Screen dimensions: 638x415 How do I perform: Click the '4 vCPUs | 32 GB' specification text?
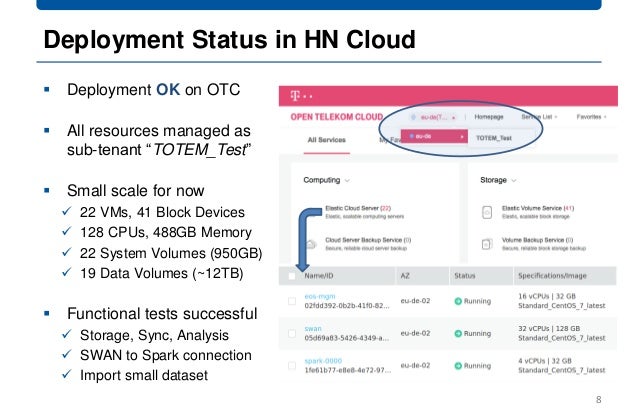(545, 360)
